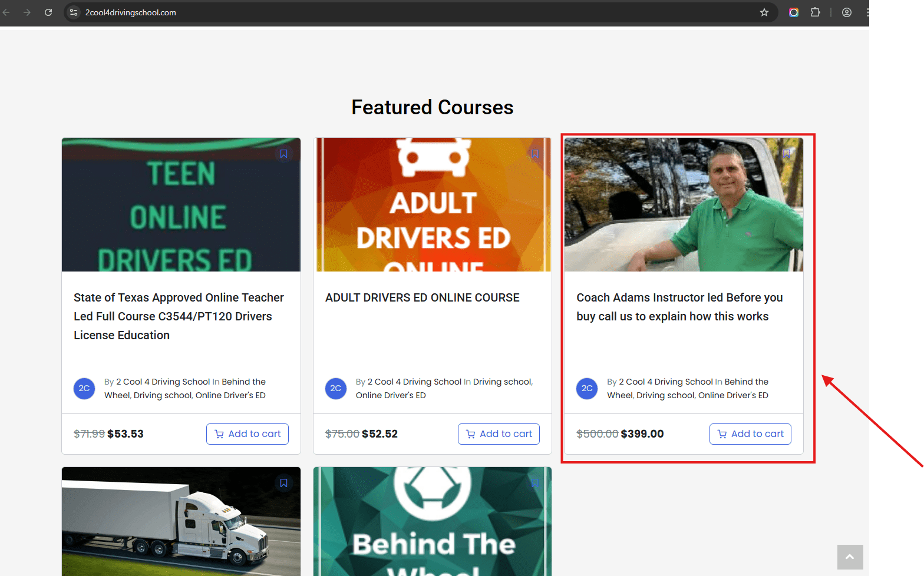This screenshot has height=576, width=924.
Task: Click the browser reload icon
Action: [x=48, y=12]
